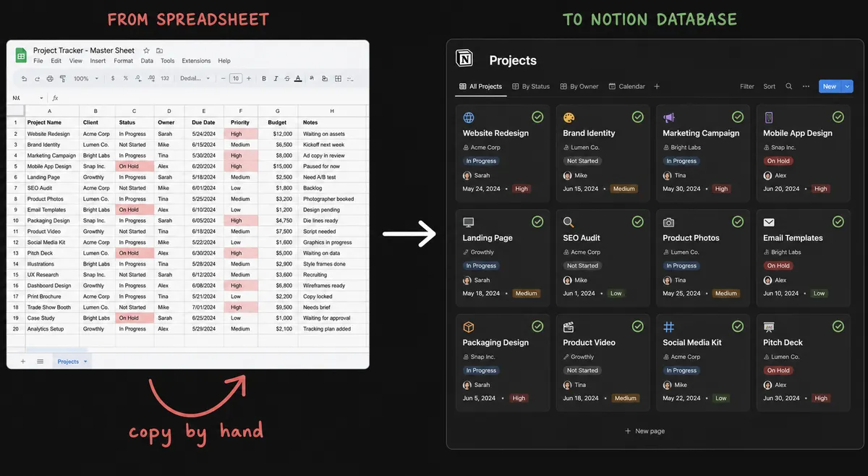Format cells as currency with the dollar icon

113,78
